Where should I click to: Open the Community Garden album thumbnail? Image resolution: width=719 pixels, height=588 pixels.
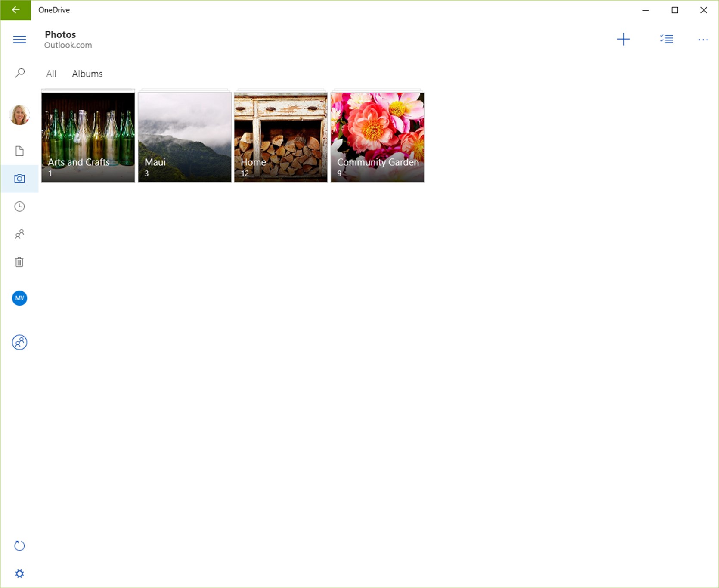coord(378,136)
